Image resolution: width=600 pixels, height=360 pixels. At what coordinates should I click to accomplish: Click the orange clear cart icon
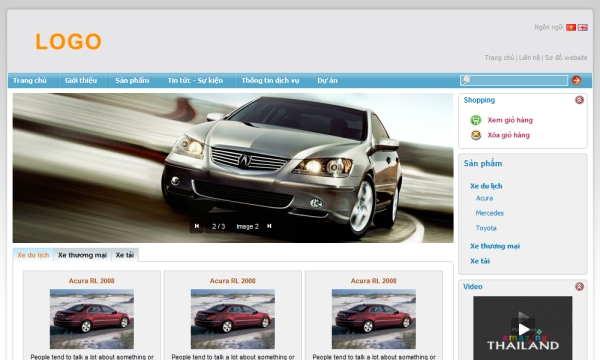tap(476, 135)
